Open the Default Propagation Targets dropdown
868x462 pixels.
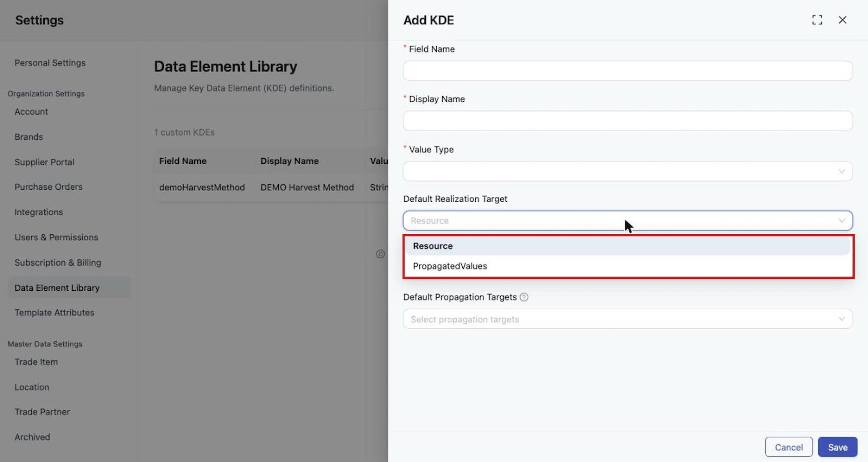pos(627,319)
